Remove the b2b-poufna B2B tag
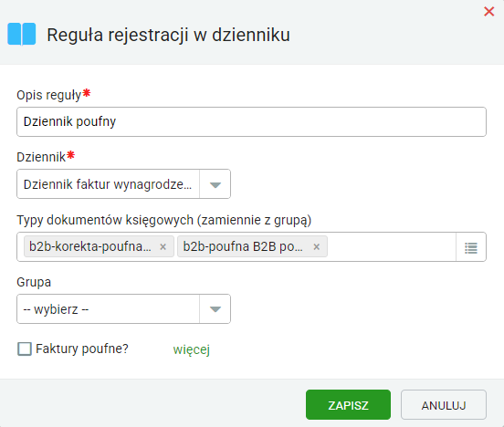 point(317,246)
